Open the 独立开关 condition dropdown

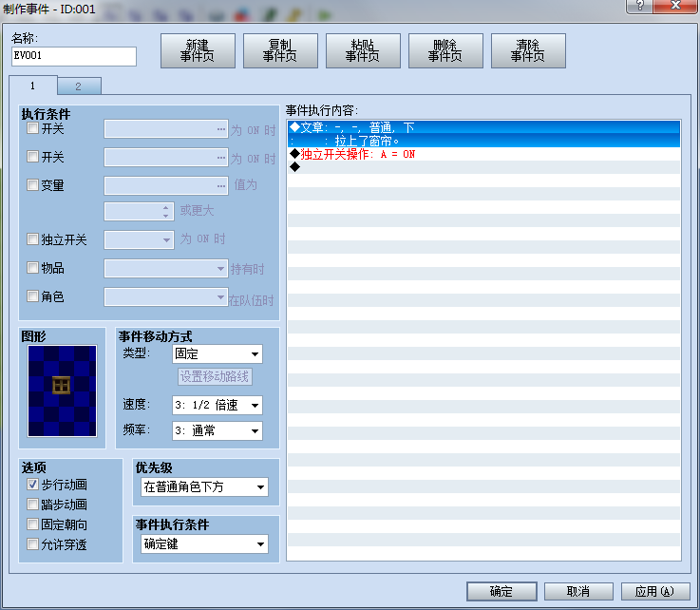[x=139, y=239]
